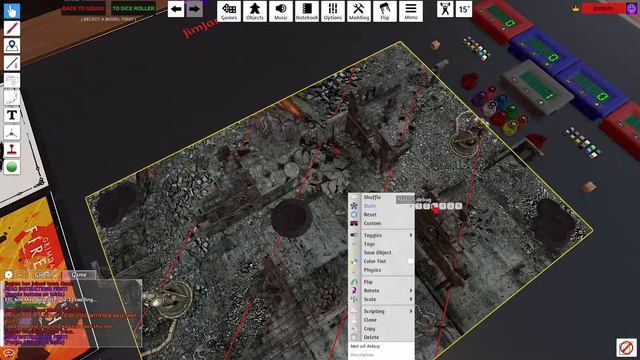Viewport: 640px width, 360px height.
Task: Click the Flip table button
Action: pos(385,11)
